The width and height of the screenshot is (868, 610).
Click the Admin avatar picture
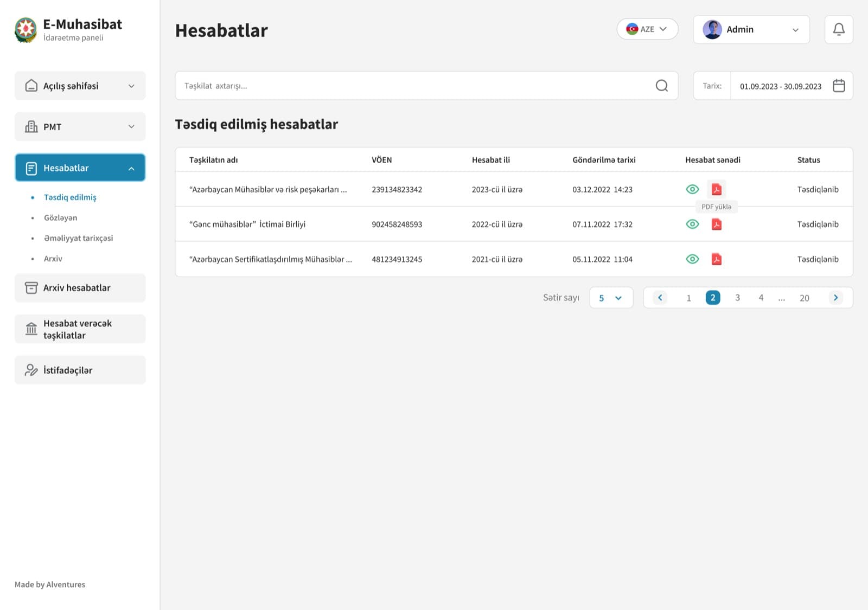712,29
